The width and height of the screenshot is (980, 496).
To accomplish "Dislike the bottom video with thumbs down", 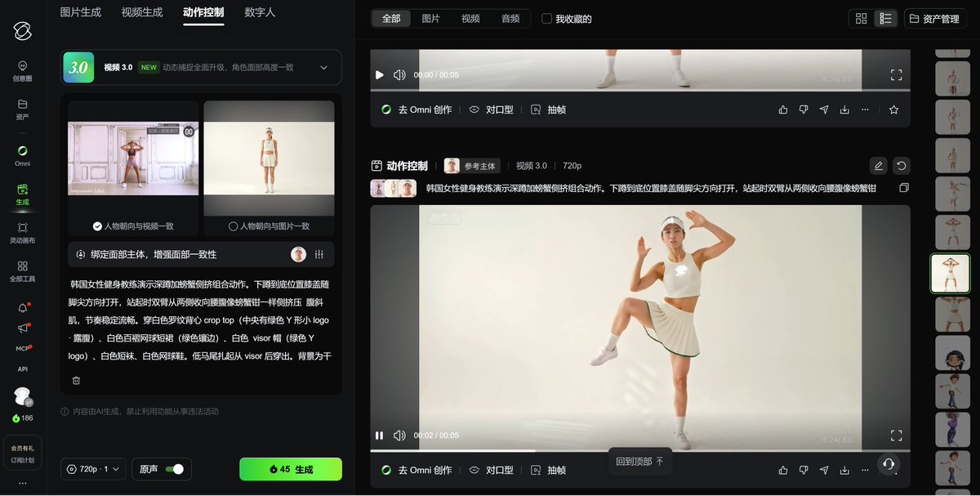I will pyautogui.click(x=804, y=470).
